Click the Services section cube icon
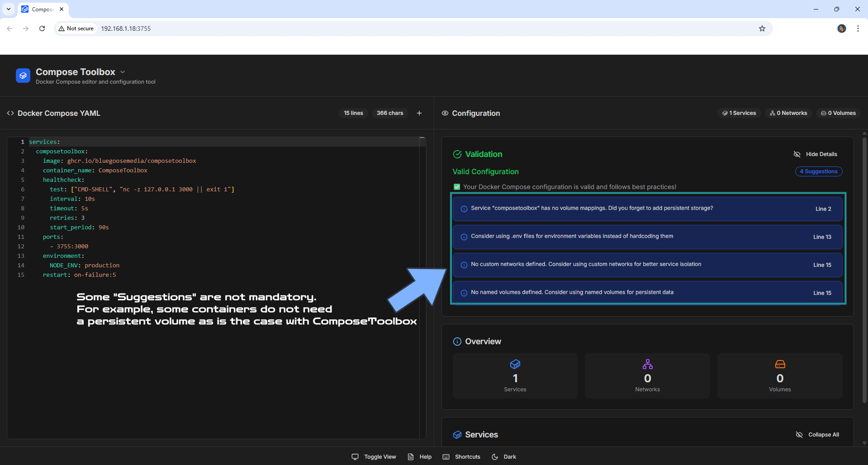 point(457,435)
